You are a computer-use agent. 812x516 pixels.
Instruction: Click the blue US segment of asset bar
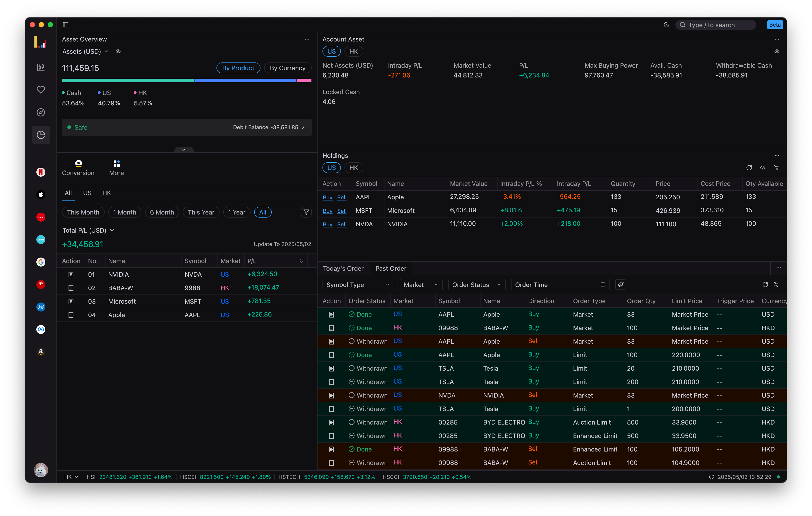[x=245, y=81]
